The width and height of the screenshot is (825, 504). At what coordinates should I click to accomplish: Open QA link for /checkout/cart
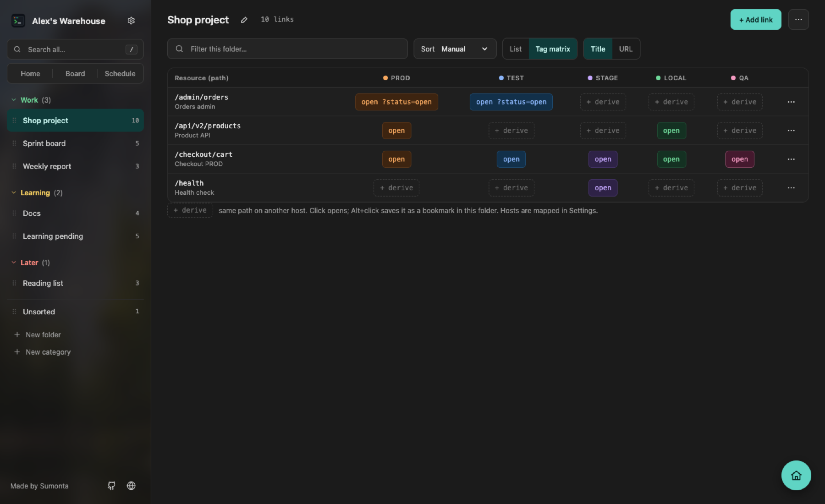(740, 159)
